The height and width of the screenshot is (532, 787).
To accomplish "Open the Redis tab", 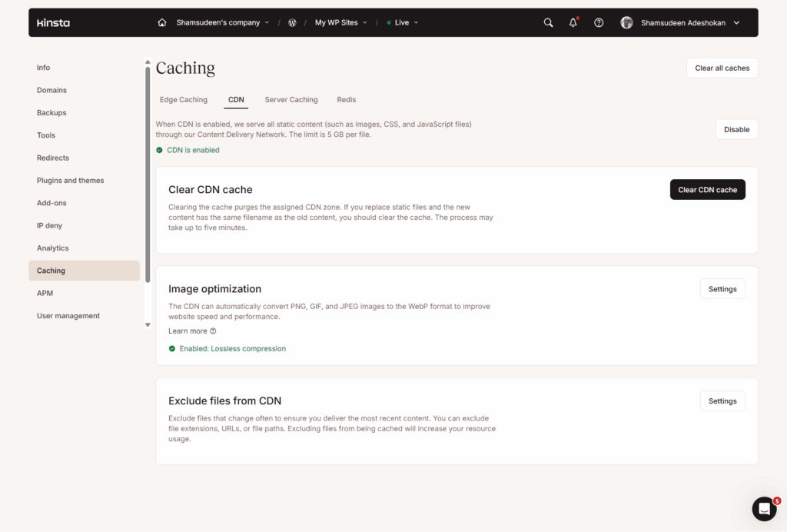I will (347, 99).
